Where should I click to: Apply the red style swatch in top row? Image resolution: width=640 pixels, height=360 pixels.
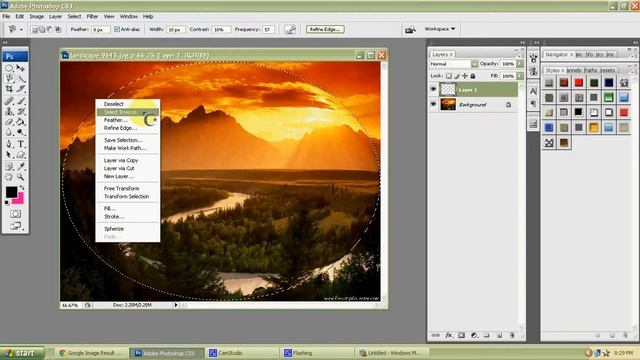pyautogui.click(x=579, y=82)
